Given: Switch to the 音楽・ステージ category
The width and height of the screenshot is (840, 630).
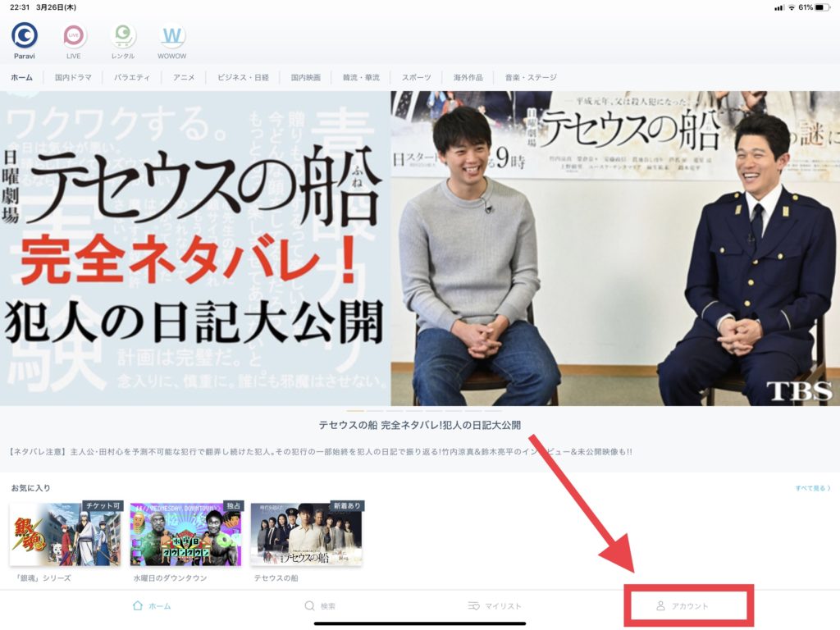Looking at the screenshot, I should [531, 78].
